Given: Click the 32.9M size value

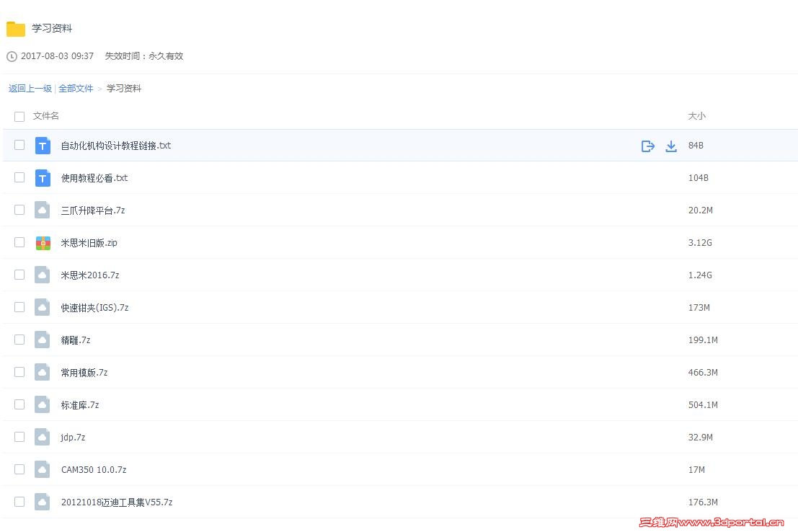Looking at the screenshot, I should click(700, 438).
